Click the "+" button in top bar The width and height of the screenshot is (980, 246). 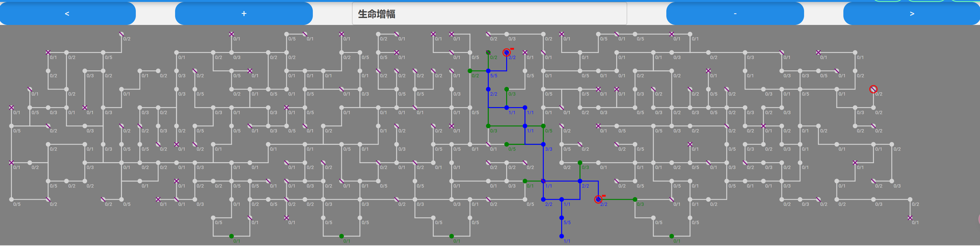tap(244, 13)
